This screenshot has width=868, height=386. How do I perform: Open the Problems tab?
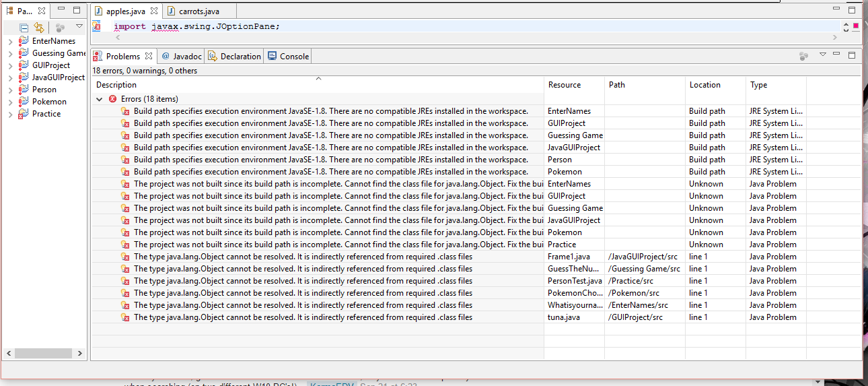click(122, 57)
